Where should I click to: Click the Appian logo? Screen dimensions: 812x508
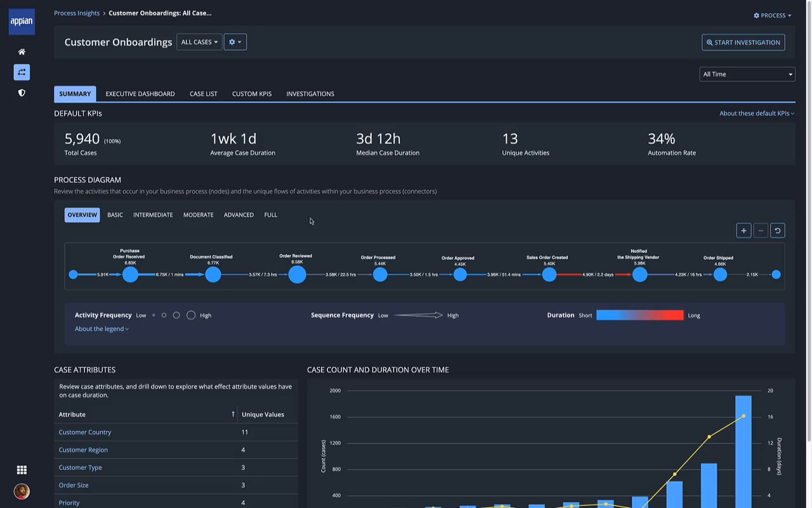coord(22,22)
